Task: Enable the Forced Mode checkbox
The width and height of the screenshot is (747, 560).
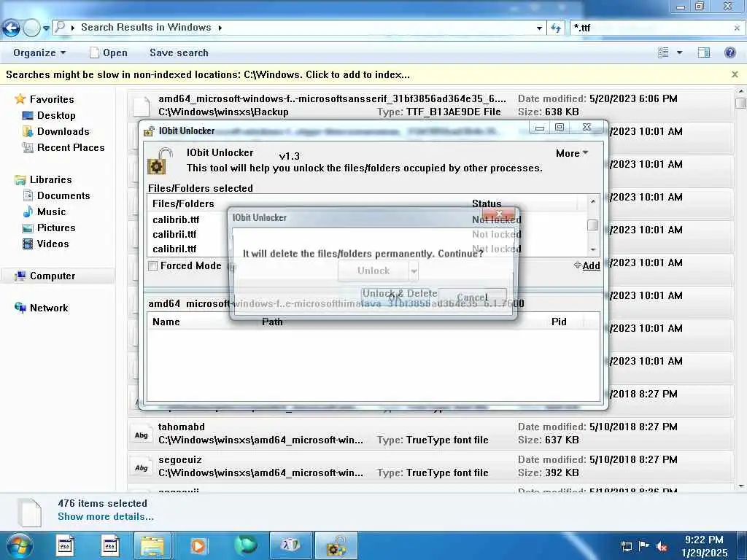Action: point(153,265)
